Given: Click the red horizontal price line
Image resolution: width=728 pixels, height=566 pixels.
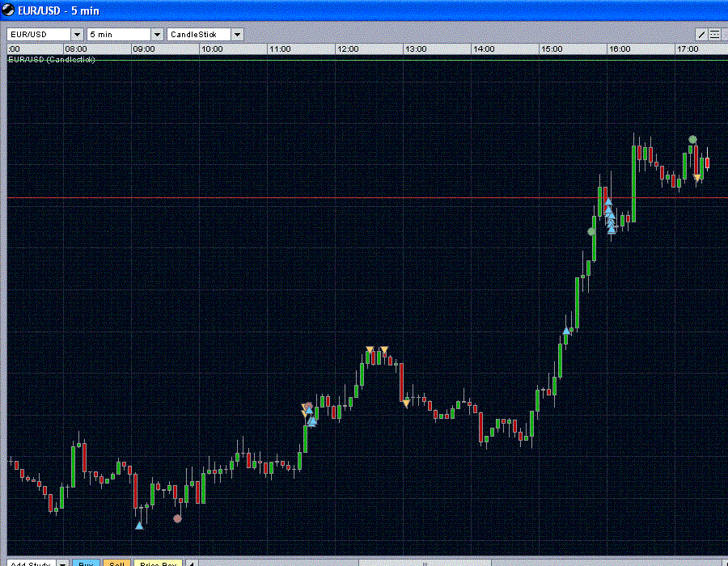Looking at the screenshot, I should click(x=366, y=197).
